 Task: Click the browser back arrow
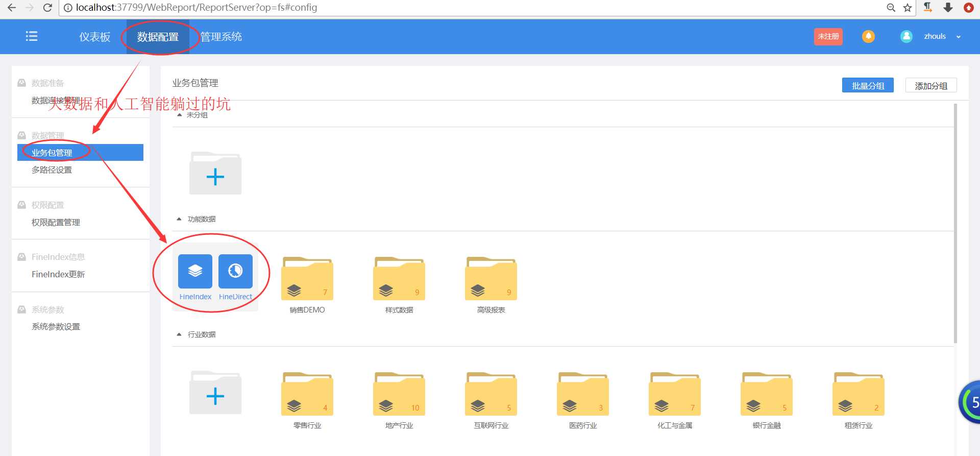12,8
